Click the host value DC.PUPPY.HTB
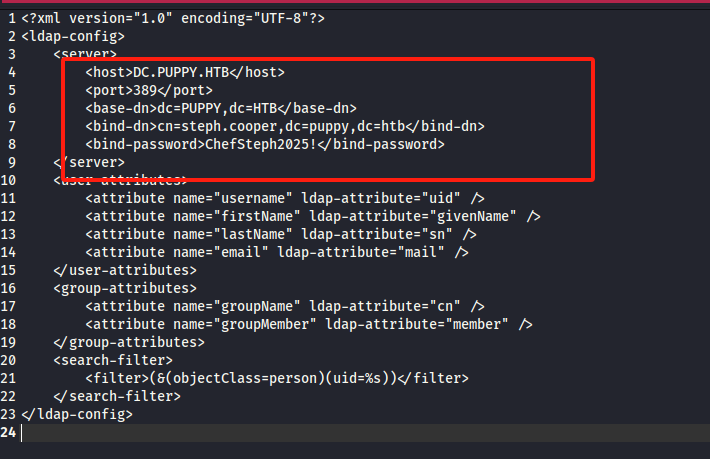710x459 pixels. pos(181,72)
